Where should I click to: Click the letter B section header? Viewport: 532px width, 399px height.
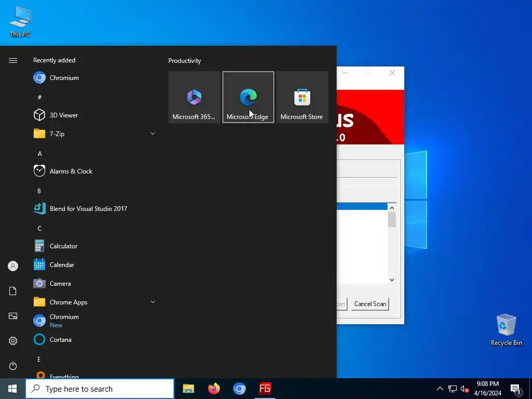[x=39, y=191]
